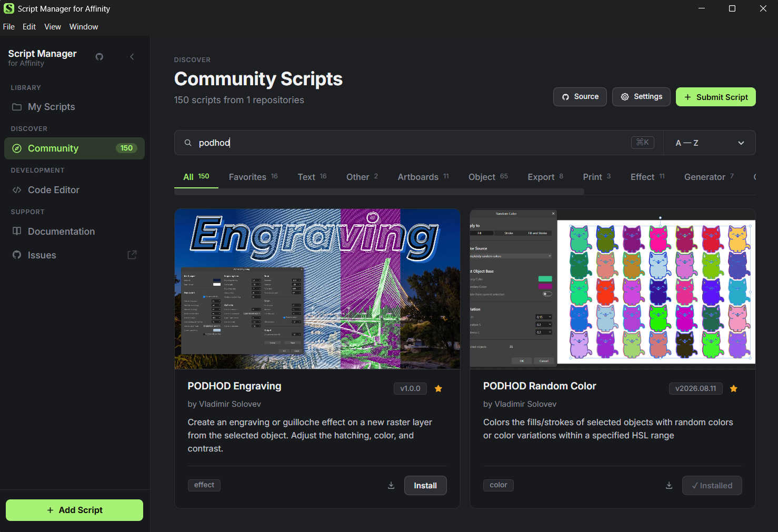This screenshot has height=532, width=778.
Task: Select Community in the sidebar
Action: tap(74, 148)
